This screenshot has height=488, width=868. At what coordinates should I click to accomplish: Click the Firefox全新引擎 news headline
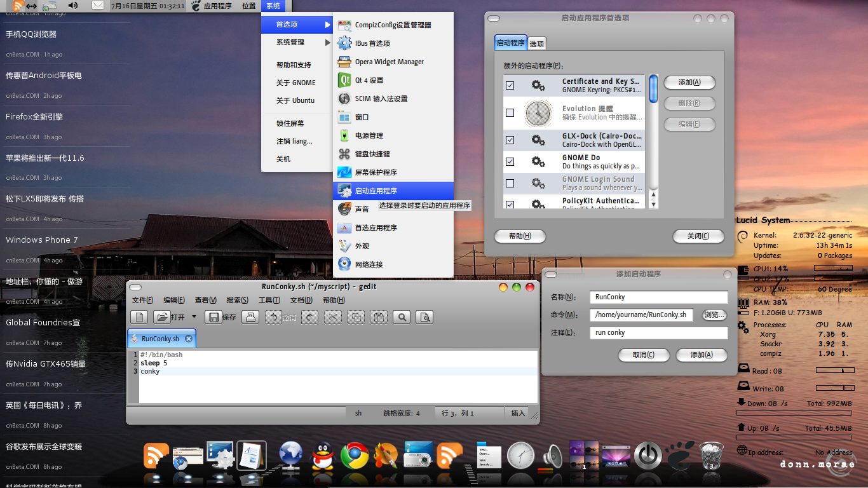(34, 116)
